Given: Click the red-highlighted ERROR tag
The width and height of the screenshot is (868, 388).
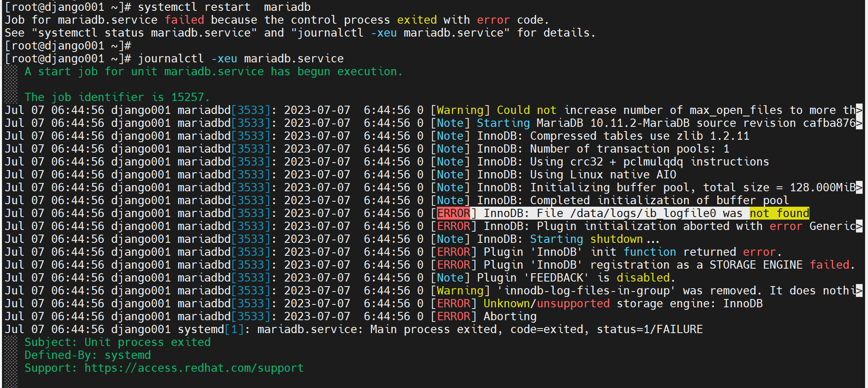Looking at the screenshot, I should coord(453,213).
